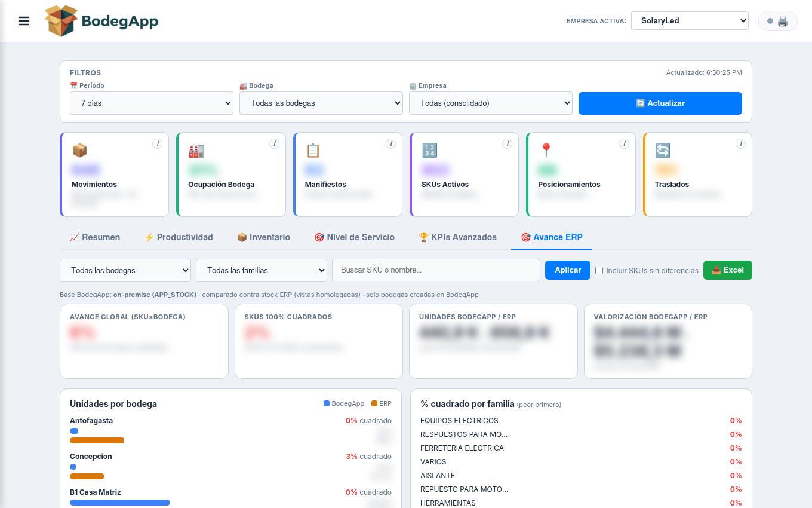Click the Actualizado 6:50:25 PM timestamp

click(704, 72)
